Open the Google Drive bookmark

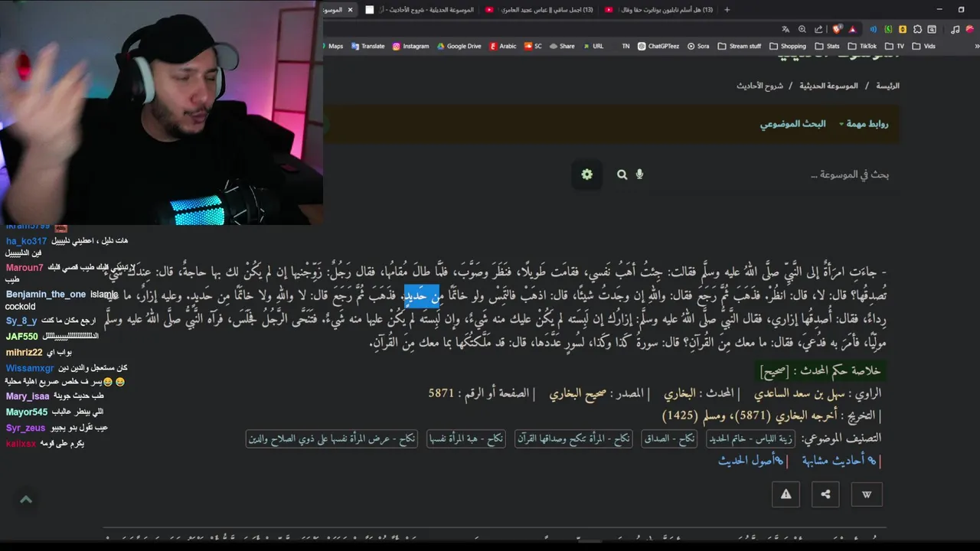(459, 46)
